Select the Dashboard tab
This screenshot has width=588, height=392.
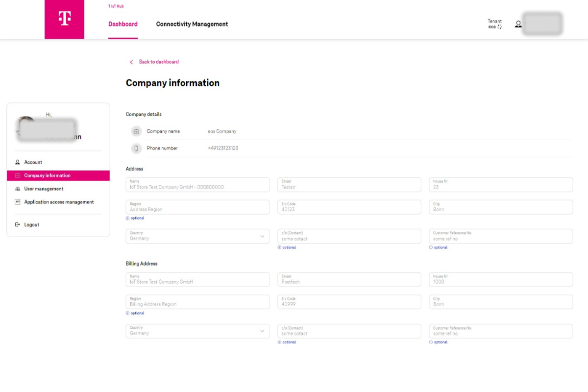(x=122, y=24)
